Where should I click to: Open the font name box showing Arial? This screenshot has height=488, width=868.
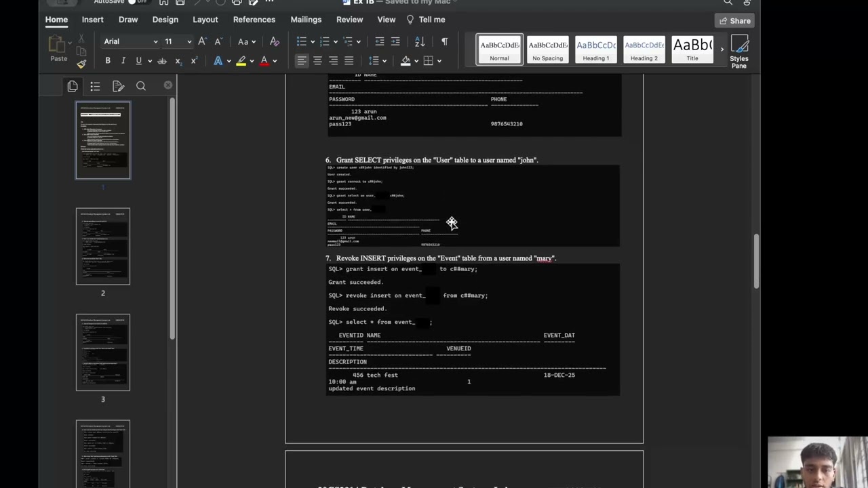[130, 41]
